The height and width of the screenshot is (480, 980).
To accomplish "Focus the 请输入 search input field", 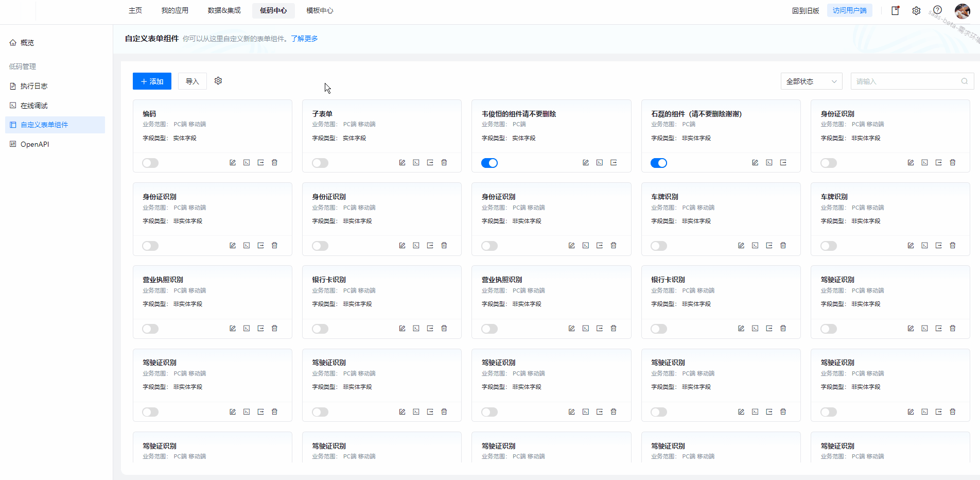I will point(906,81).
